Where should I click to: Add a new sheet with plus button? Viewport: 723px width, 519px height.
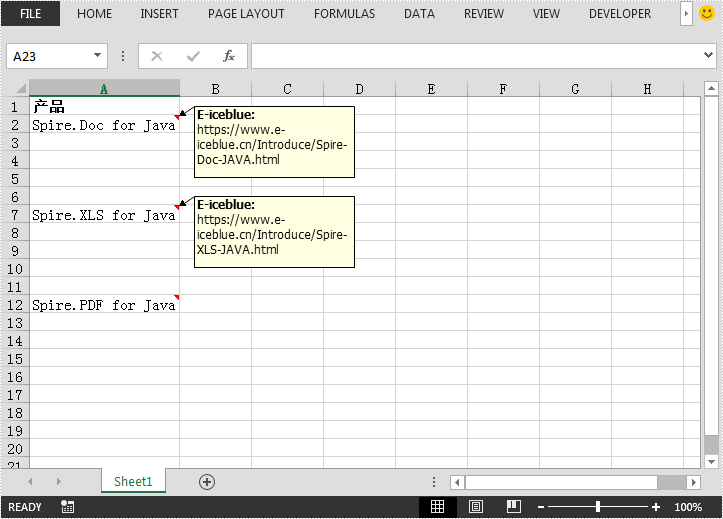[207, 482]
